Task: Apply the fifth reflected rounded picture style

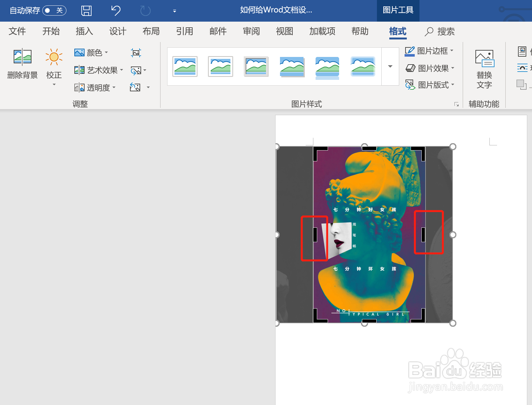Action: pyautogui.click(x=327, y=67)
